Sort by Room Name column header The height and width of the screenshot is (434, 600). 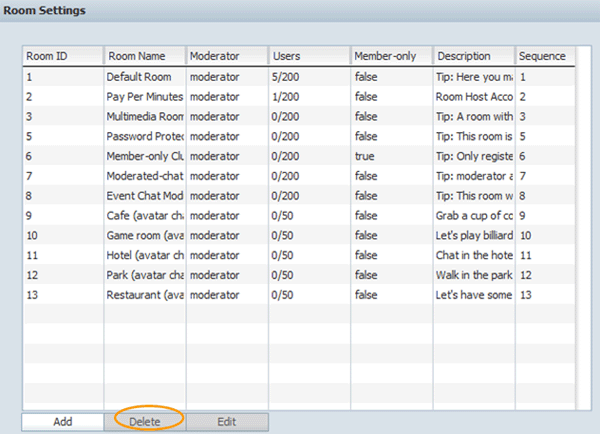coord(144,56)
